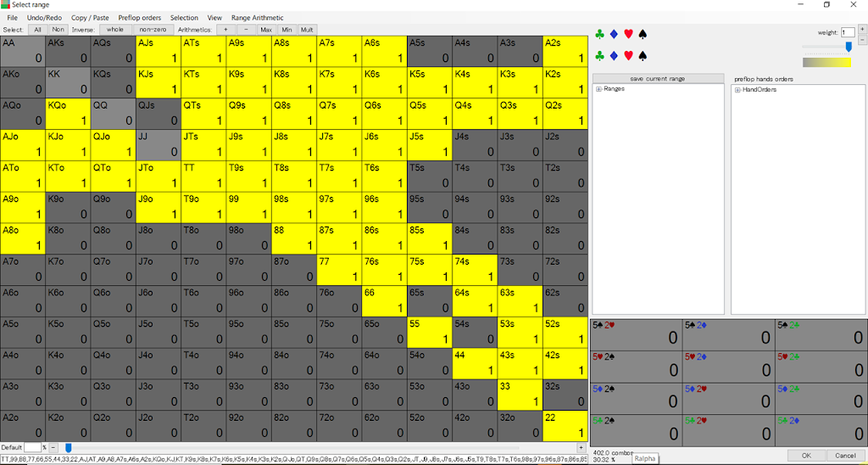This screenshot has width=868, height=465.
Task: Select the club suit in the upper suit row
Action: 599,34
